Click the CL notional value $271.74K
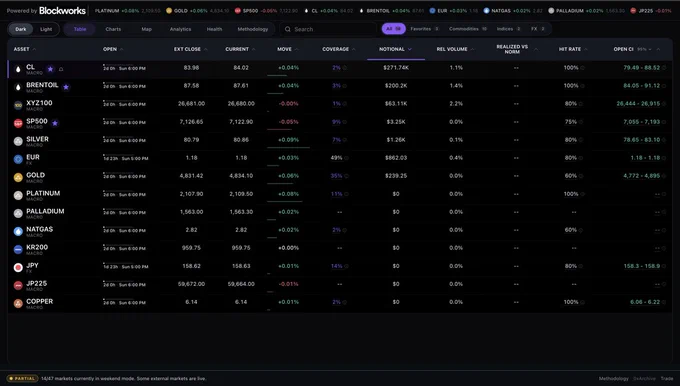This screenshot has height=386, width=680. (396, 68)
